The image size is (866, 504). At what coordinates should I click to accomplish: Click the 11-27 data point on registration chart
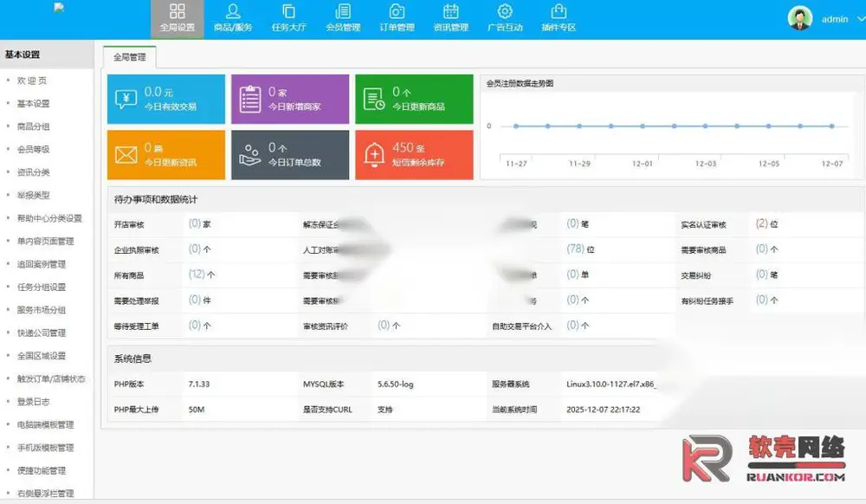[x=516, y=126]
